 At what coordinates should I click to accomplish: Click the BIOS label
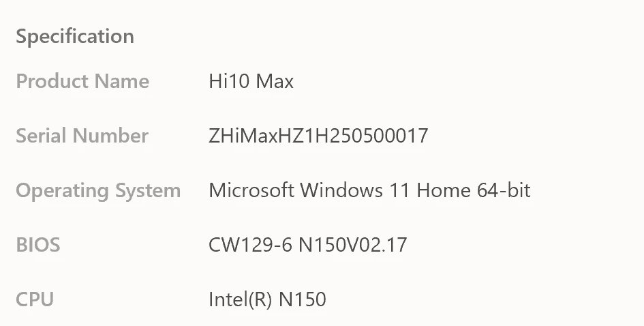pyautogui.click(x=38, y=244)
